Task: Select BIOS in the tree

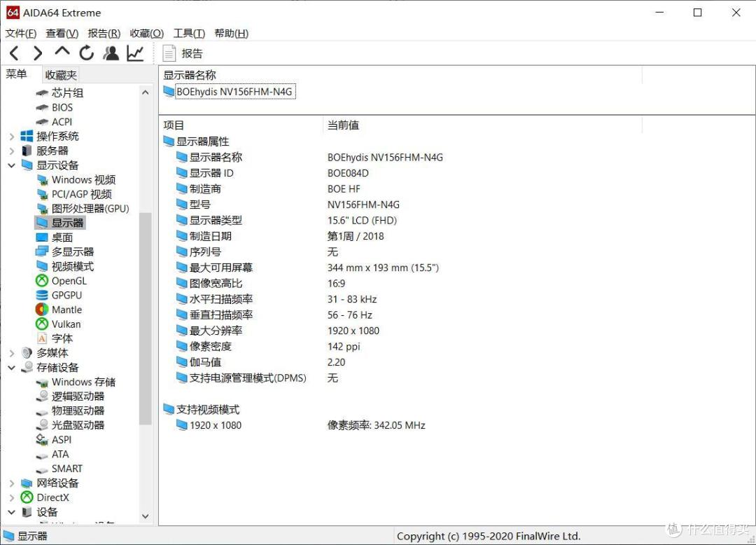Action: click(62, 107)
